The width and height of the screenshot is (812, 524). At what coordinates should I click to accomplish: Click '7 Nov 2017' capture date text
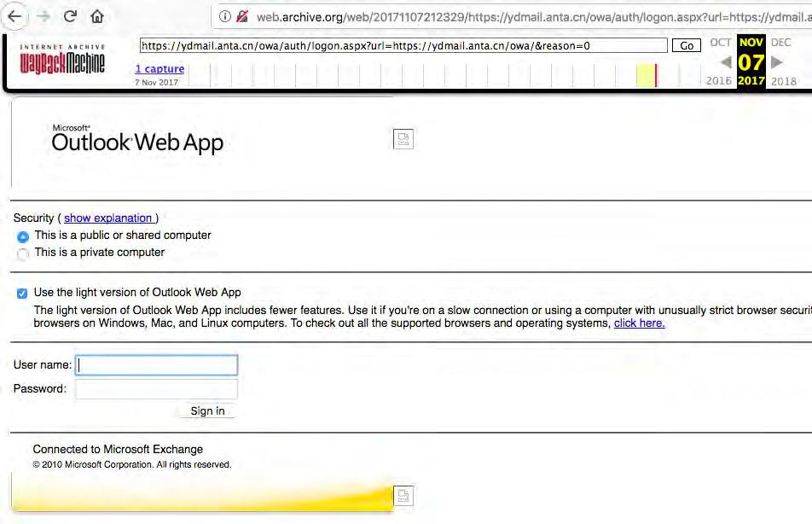click(156, 83)
